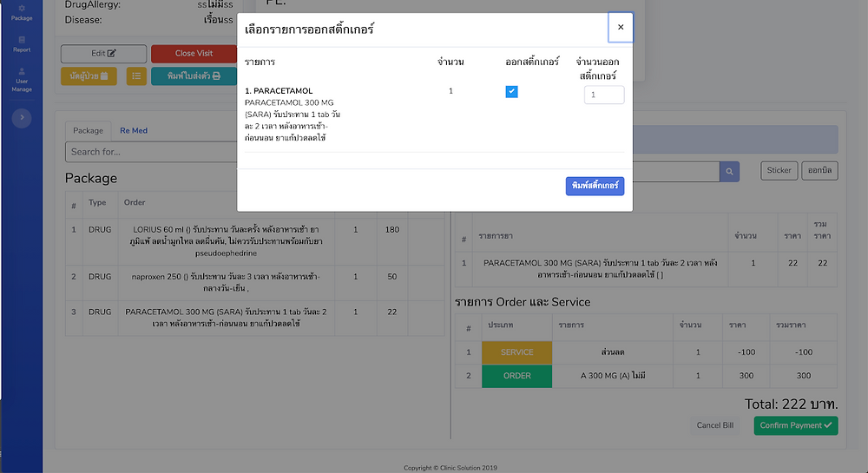Click the Edit button
Image resolution: width=868 pixels, height=473 pixels.
103,54
